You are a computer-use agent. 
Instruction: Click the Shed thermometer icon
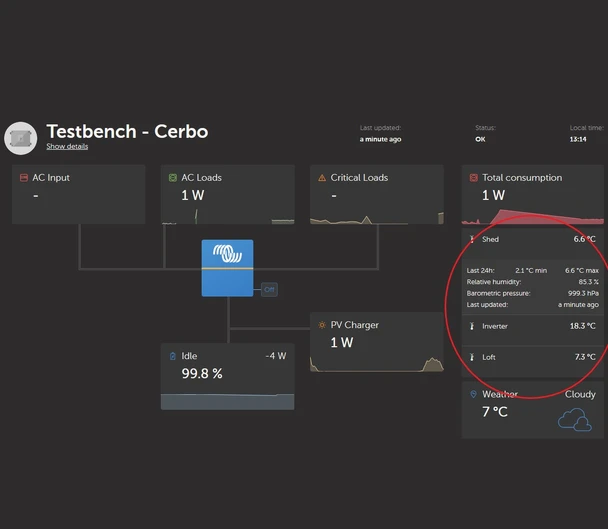pyautogui.click(x=472, y=239)
